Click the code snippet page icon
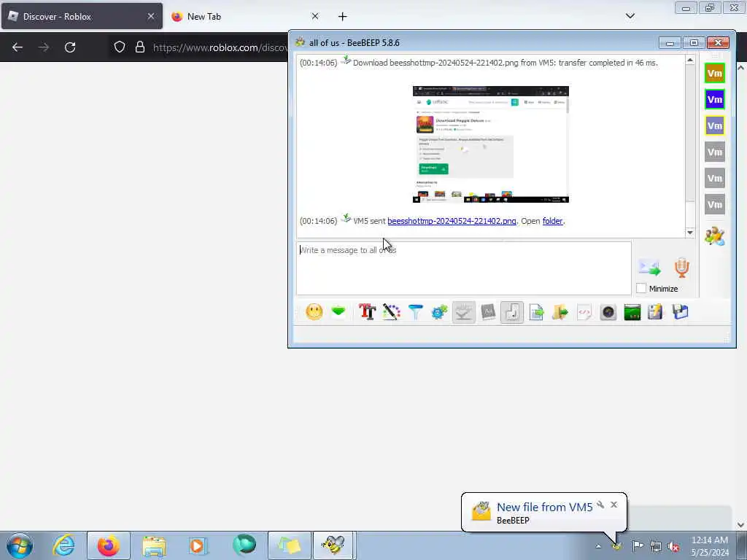 tap(584, 312)
